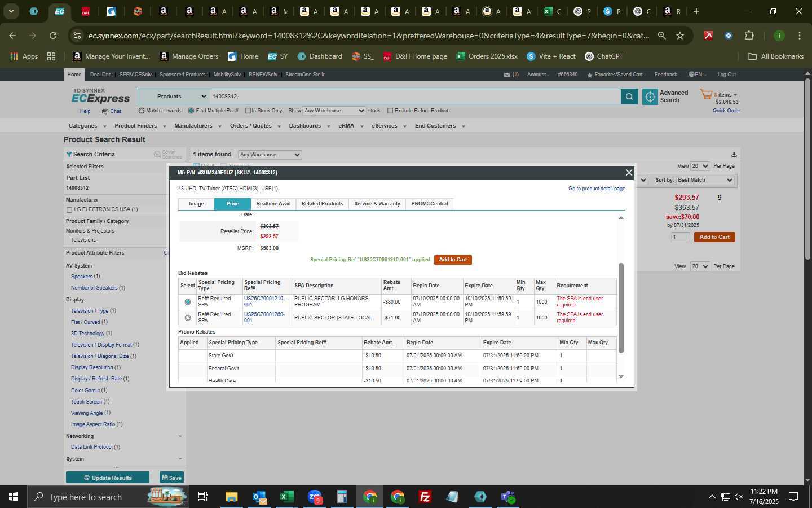
Task: Select Match all words radio option
Action: 142,111
